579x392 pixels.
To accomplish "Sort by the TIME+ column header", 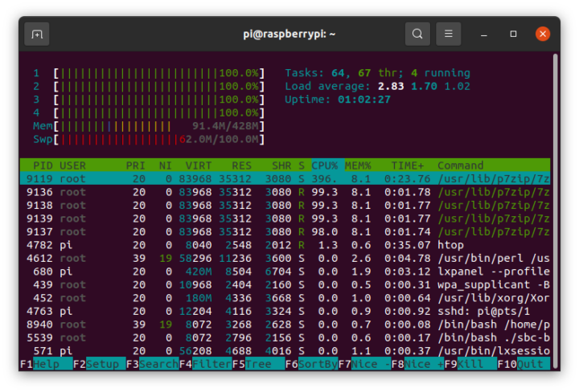I will tap(408, 165).
